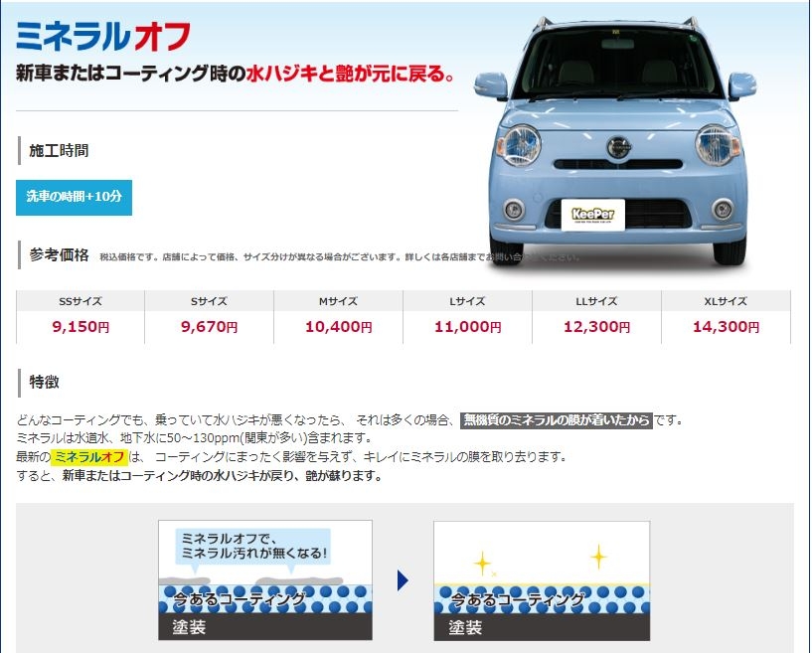Screen dimensions: 812x653
Task: Click the 10,400円 price for Mサイズ
Action: click(338, 326)
